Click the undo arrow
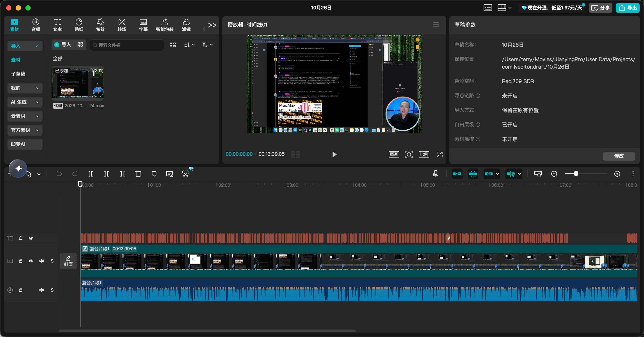 pos(59,174)
